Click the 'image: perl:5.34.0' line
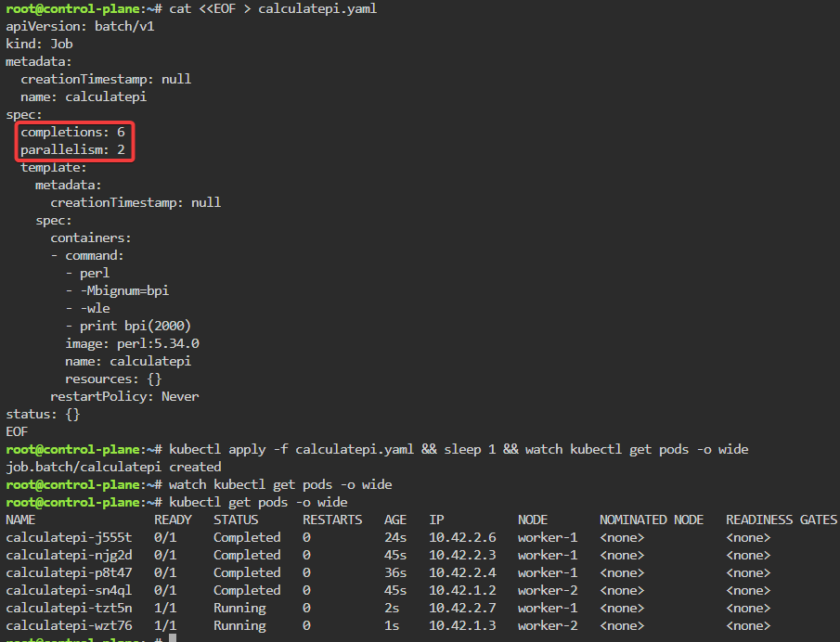This screenshot has height=642, width=840. [132, 344]
